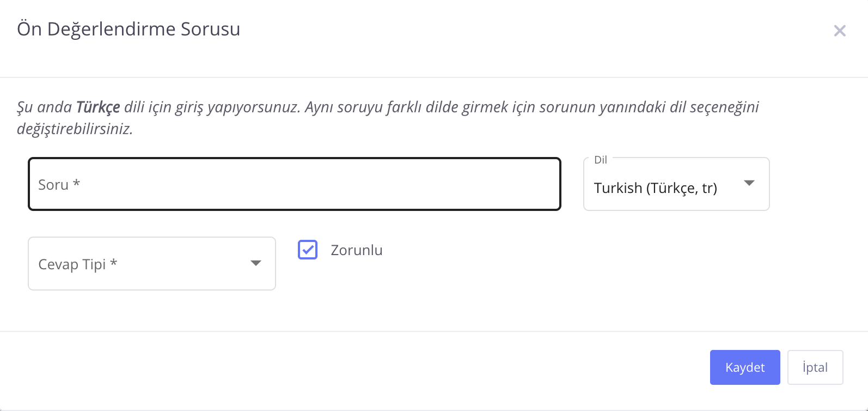
Task: Click the Zorunlu label text
Action: click(x=357, y=250)
